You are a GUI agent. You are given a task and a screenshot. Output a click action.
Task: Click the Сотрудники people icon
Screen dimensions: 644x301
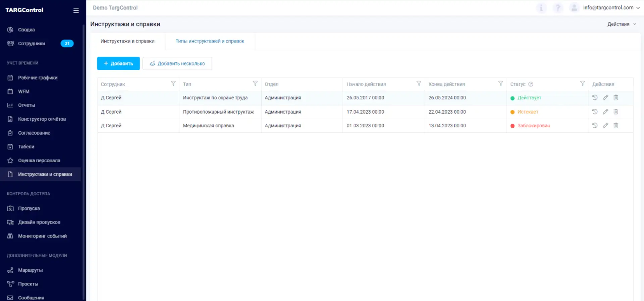(x=10, y=43)
